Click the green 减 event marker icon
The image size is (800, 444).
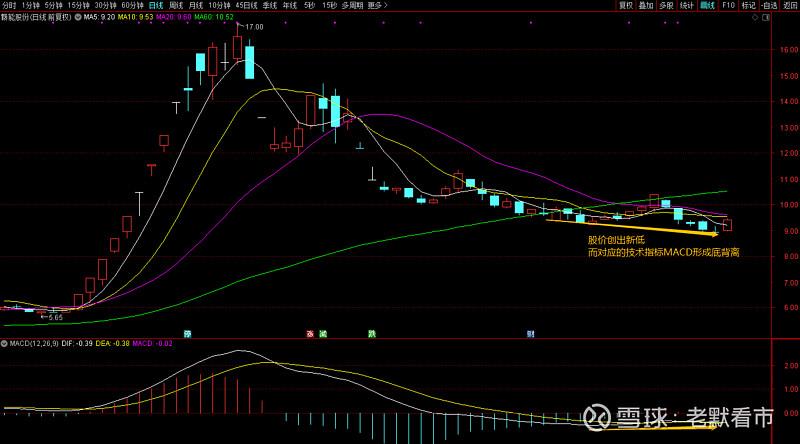pos(323,333)
